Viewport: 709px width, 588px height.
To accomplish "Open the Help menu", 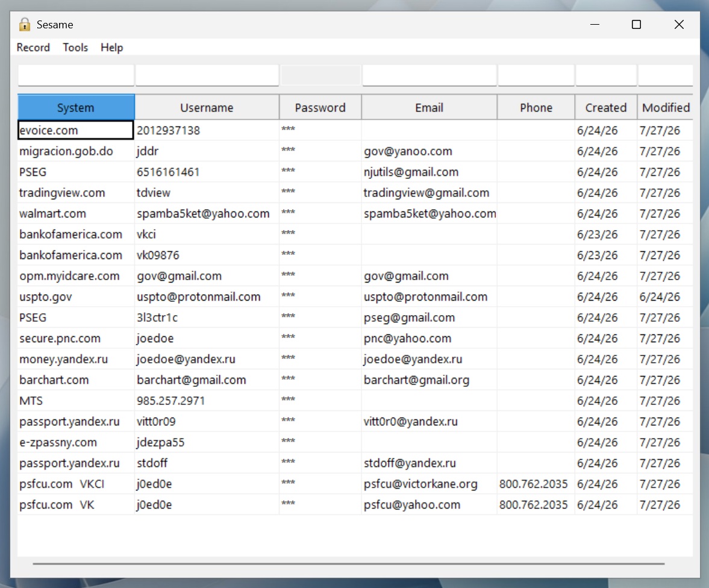I will (x=111, y=48).
